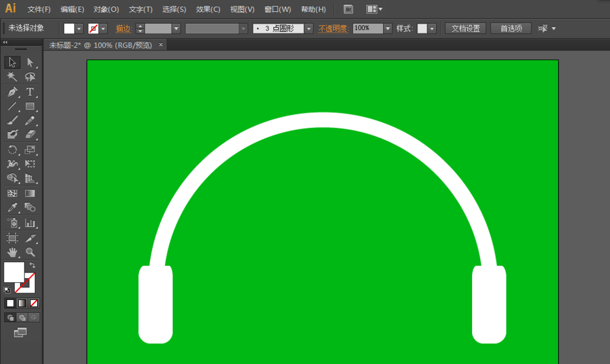The height and width of the screenshot is (364, 610).
Task: Switch to Draw Behind mode
Action: [22, 318]
